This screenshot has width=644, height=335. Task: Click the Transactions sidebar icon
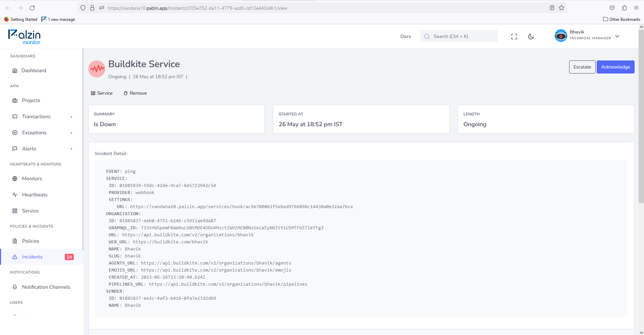(x=15, y=116)
